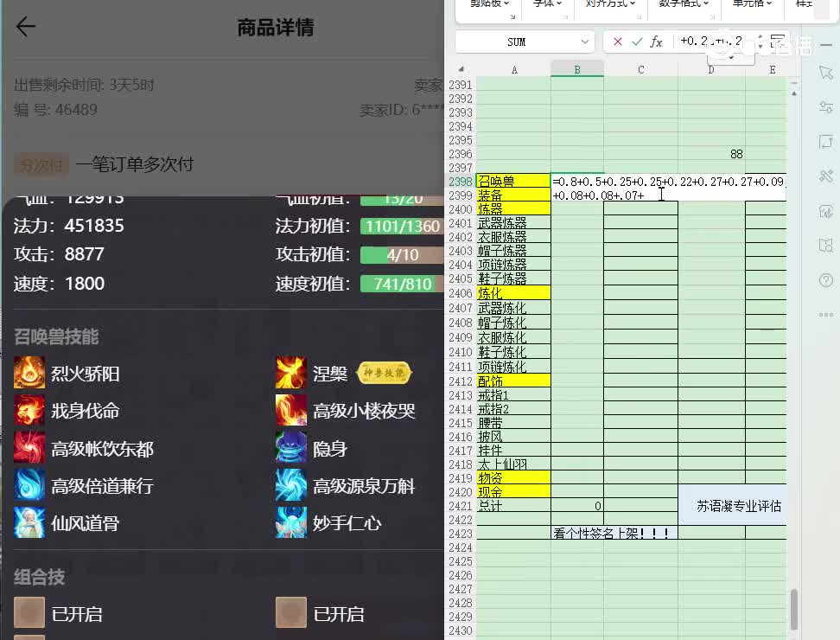Open the help question mark icon
840x640 pixels.
pyautogui.click(x=826, y=280)
